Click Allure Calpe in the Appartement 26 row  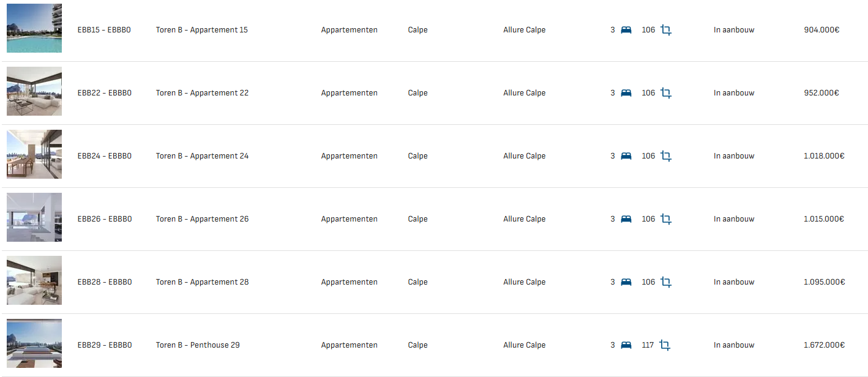coord(524,219)
